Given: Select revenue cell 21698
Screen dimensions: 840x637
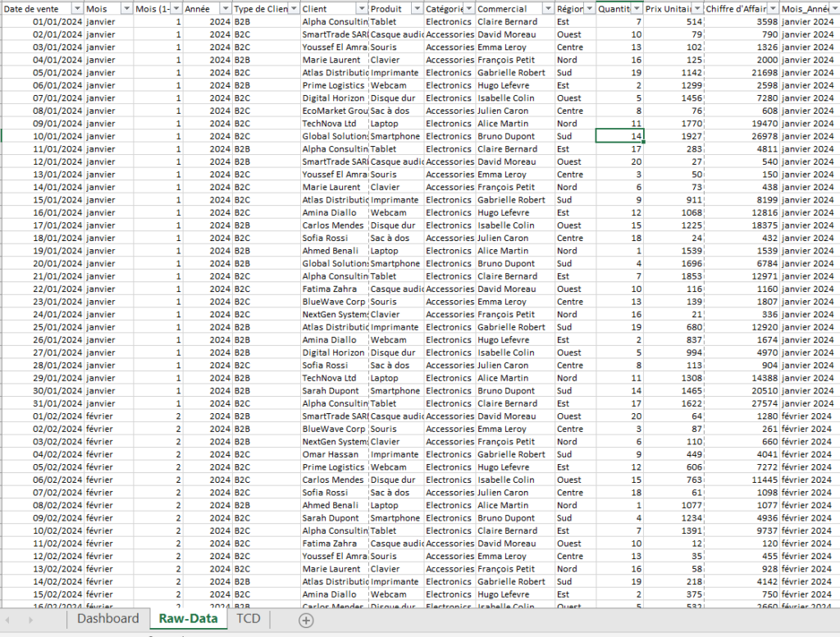Looking at the screenshot, I should click(742, 73).
